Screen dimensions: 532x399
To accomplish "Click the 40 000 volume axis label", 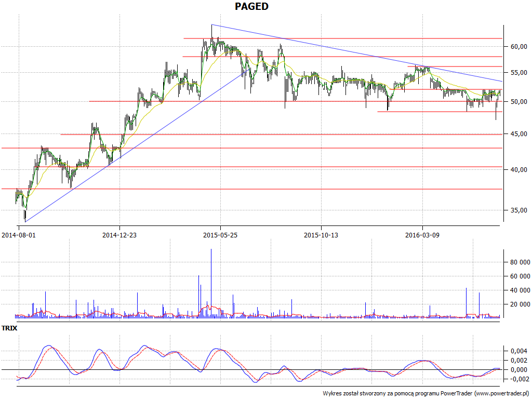I will (x=520, y=290).
